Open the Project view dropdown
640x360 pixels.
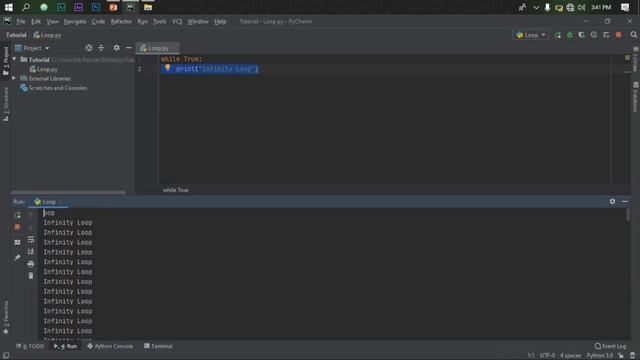tap(32, 48)
